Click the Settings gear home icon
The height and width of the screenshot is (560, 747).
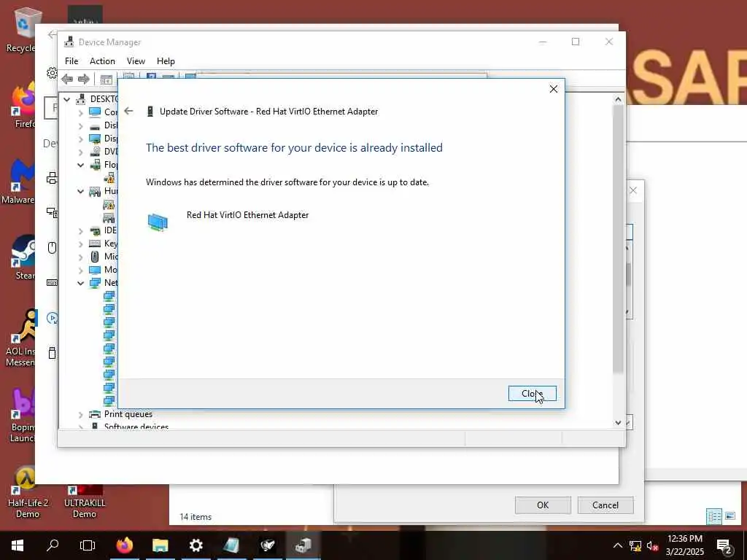click(x=52, y=74)
